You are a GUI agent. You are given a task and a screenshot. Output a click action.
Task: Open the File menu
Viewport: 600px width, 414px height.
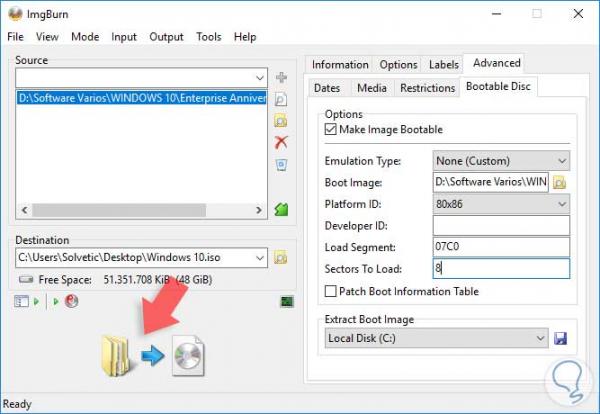tap(15, 37)
